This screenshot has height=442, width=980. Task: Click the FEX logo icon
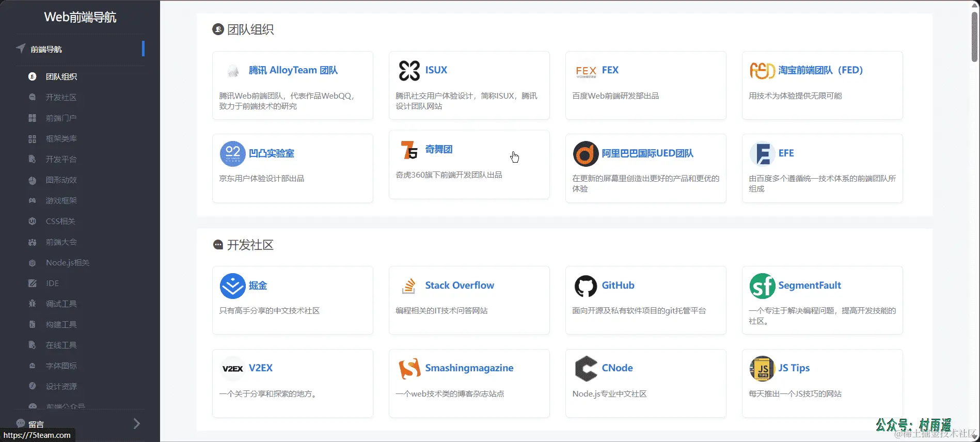pos(586,71)
